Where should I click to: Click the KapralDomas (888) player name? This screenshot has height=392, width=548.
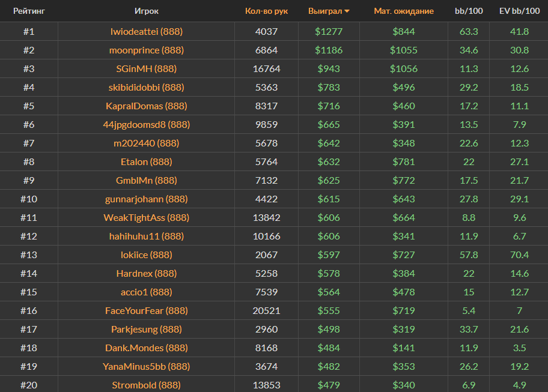147,106
